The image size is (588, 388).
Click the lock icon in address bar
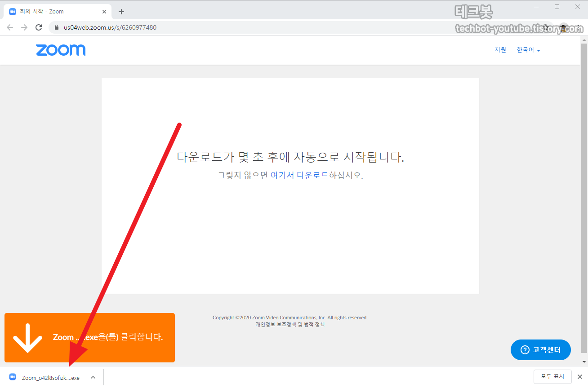tap(57, 27)
